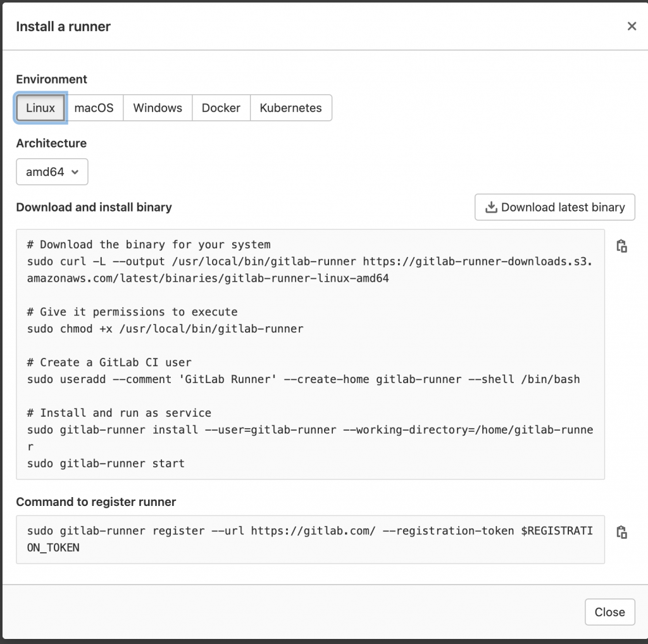The image size is (648, 644).
Task: Choose the Windows environment option
Action: (x=158, y=108)
